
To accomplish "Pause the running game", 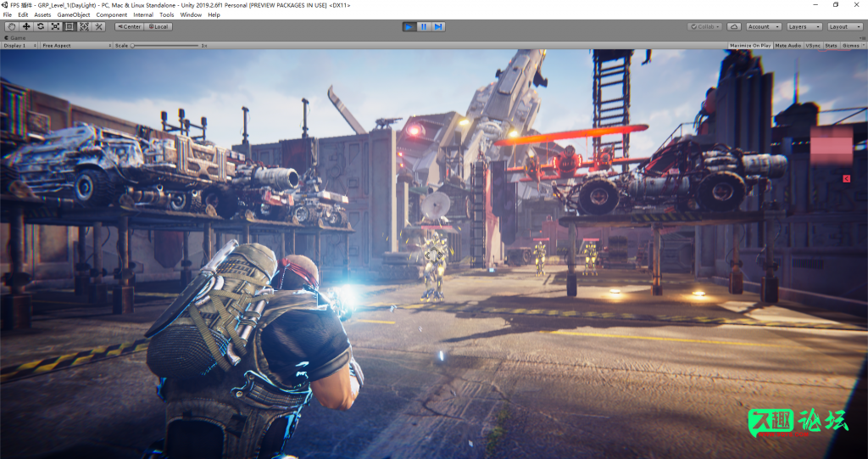I will (x=424, y=26).
